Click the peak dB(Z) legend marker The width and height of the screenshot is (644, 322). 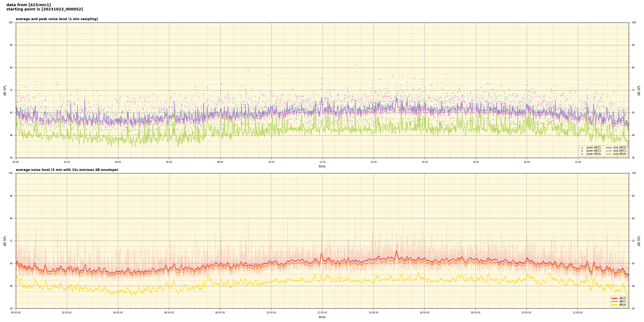click(582, 148)
